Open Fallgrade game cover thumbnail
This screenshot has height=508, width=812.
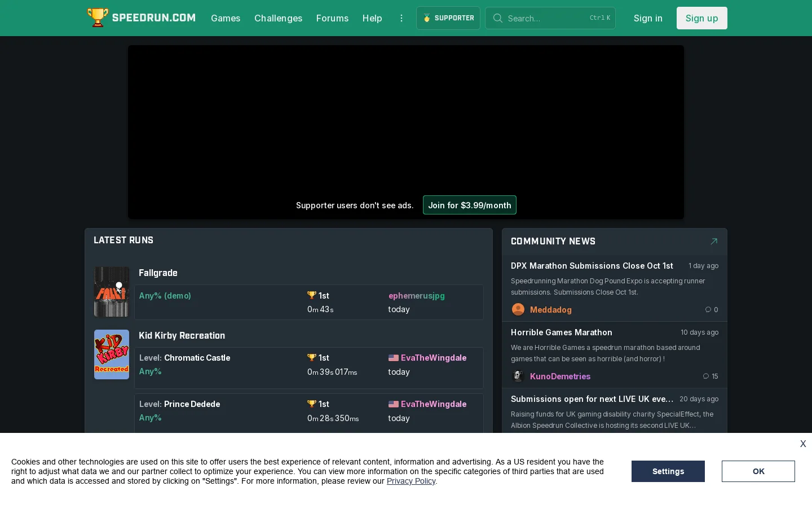point(112,292)
